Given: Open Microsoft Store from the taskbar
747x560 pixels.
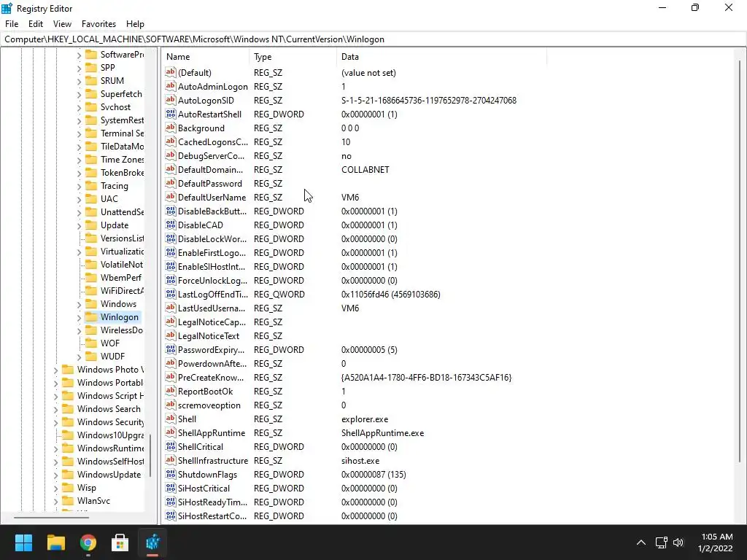Looking at the screenshot, I should pos(120,542).
